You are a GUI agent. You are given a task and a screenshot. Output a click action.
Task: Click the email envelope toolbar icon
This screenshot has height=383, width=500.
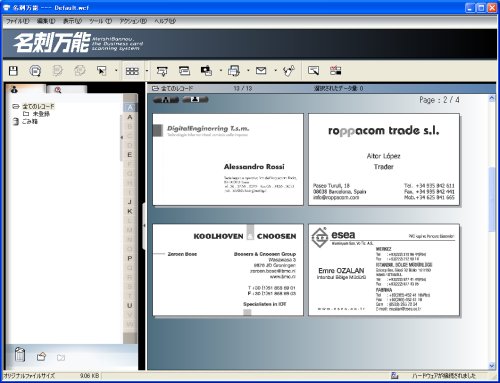click(x=261, y=70)
